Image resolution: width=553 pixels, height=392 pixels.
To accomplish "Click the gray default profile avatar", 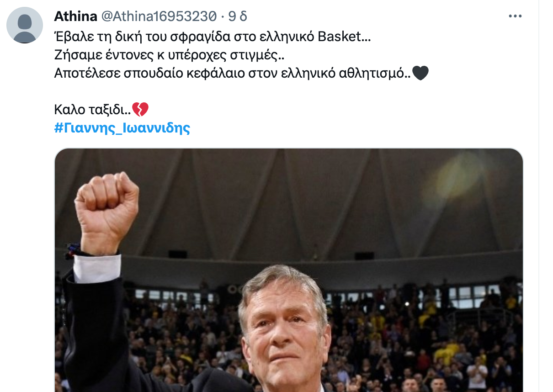I will (x=25, y=25).
